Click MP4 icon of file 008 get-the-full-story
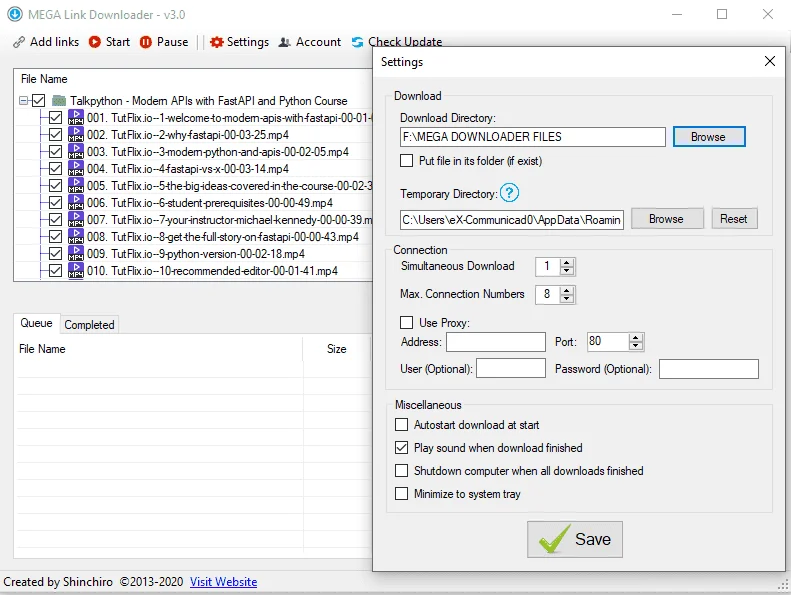This screenshot has width=791, height=595. [76, 237]
